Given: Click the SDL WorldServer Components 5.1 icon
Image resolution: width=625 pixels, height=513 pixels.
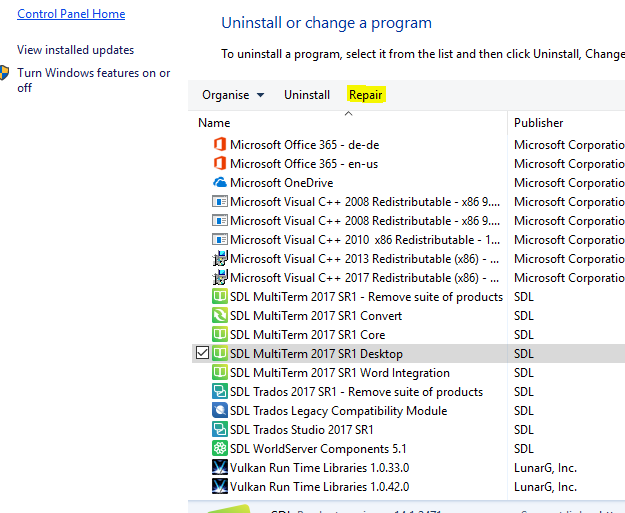Looking at the screenshot, I should click(x=220, y=449).
